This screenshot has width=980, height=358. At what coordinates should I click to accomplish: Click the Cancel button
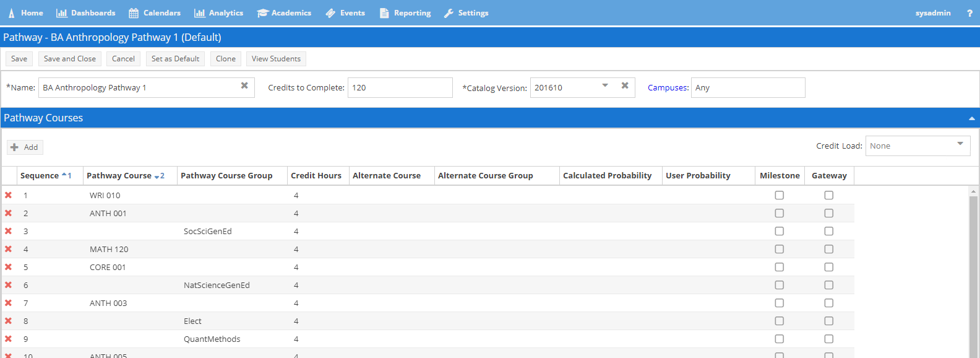[x=123, y=59]
